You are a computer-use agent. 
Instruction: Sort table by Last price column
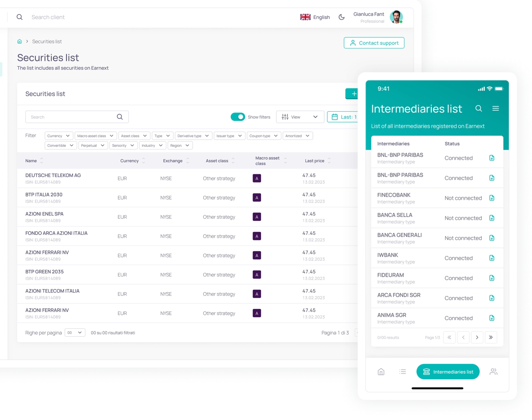tap(329, 161)
